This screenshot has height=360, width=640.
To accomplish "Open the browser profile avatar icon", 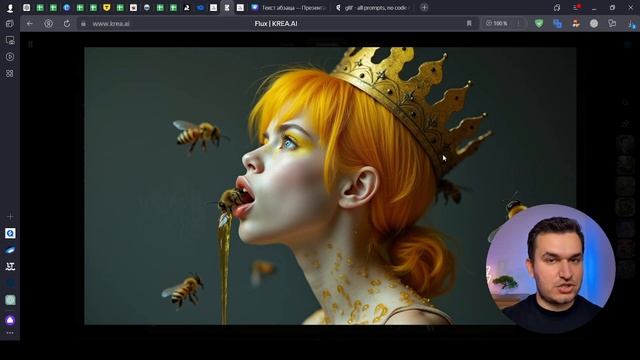I will point(10,8).
